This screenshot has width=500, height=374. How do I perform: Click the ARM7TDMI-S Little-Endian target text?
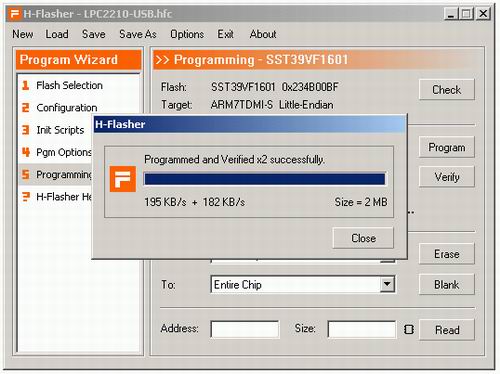tap(272, 105)
